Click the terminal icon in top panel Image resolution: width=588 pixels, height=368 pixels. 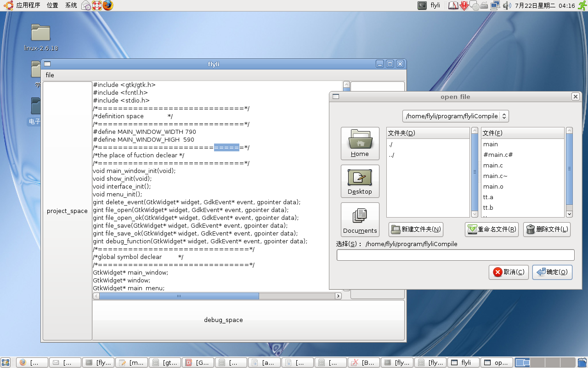422,6
